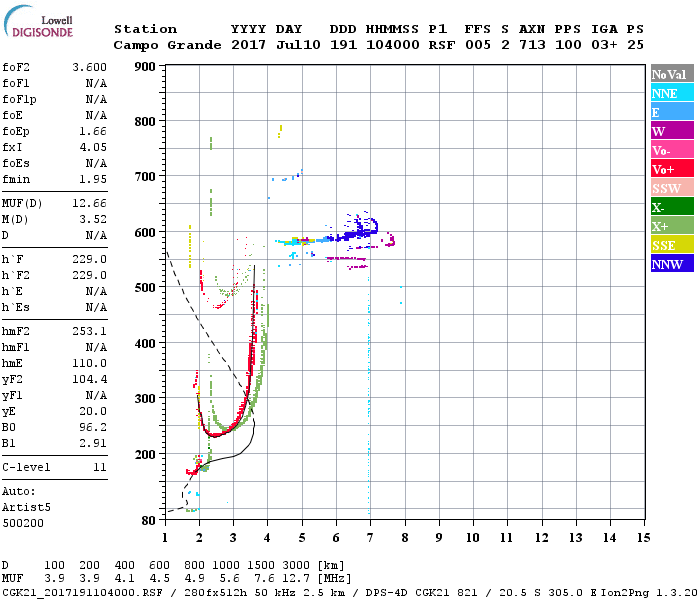Click the 600 km height axis label
The height and width of the screenshot is (600, 700).
point(145,233)
